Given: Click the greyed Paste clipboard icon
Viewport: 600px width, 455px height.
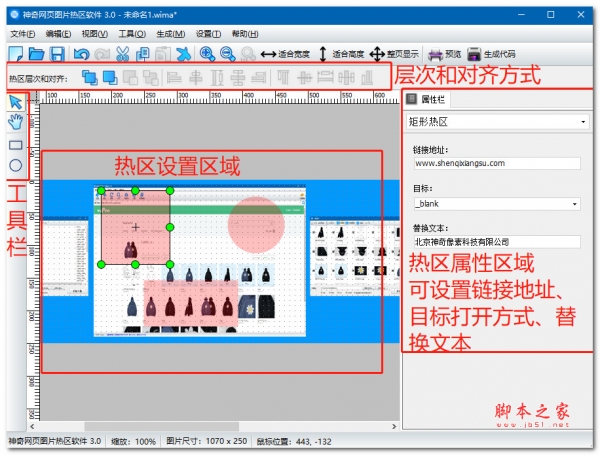Looking at the screenshot, I should [x=163, y=54].
